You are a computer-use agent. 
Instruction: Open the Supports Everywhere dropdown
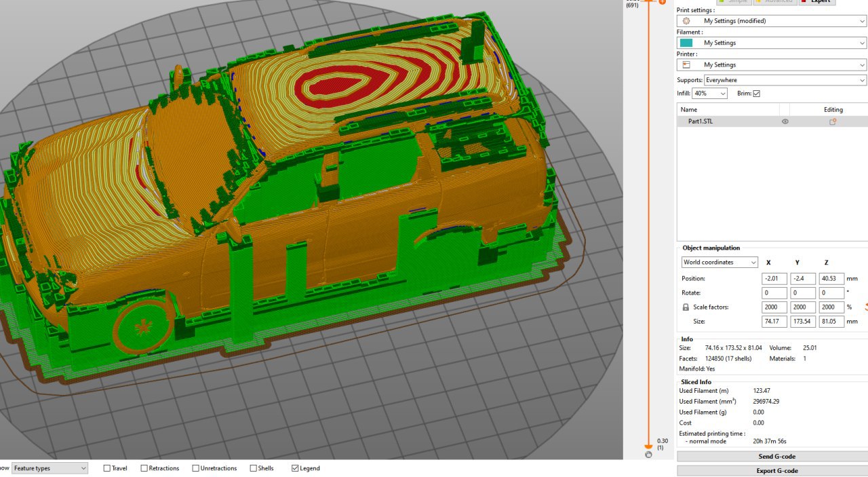[785, 80]
